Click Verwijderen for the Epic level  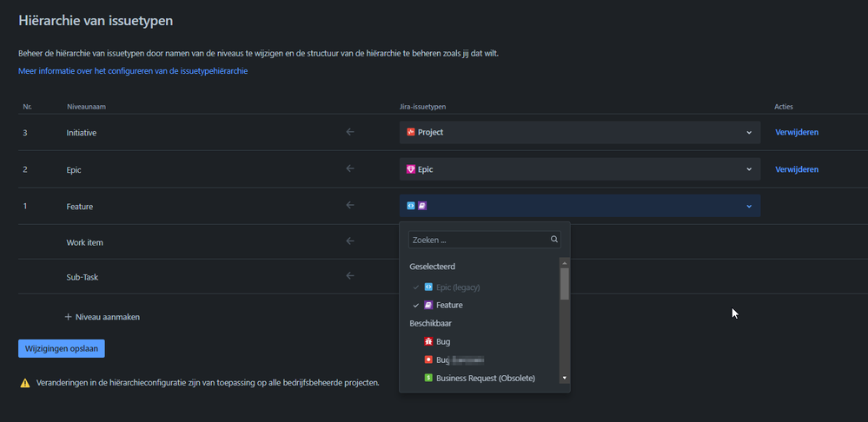coord(797,169)
